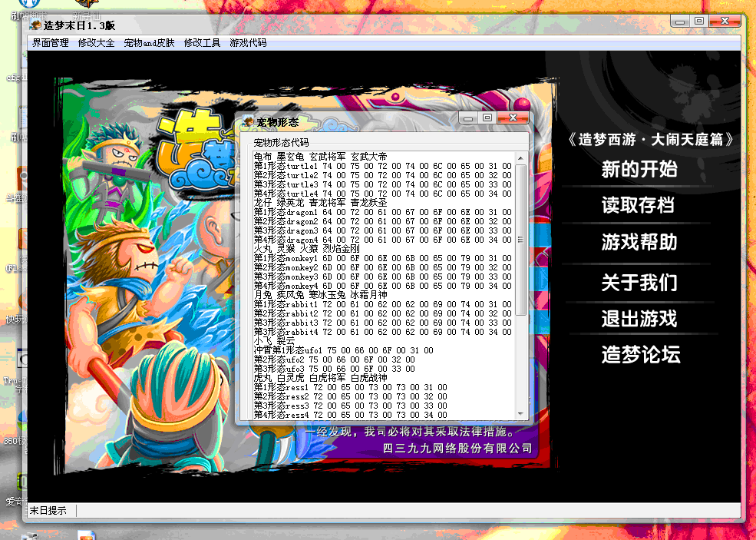Select line 第1形态ress1 hex code
Image resolution: width=756 pixels, height=540 pixels.
point(351,387)
